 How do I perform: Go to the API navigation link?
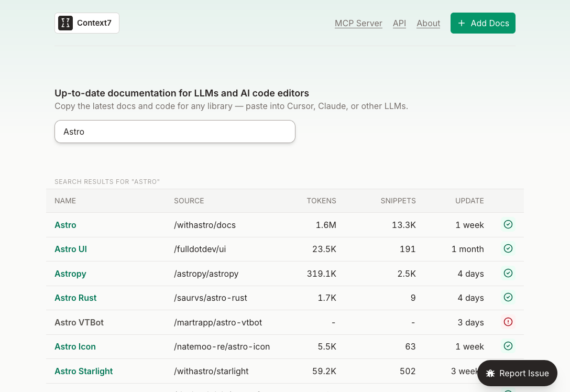[399, 23]
